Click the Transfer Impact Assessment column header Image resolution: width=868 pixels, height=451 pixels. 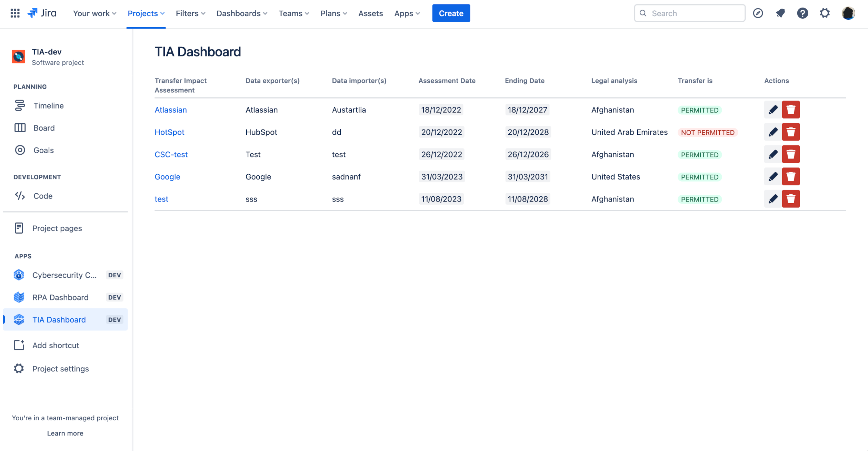pos(181,85)
